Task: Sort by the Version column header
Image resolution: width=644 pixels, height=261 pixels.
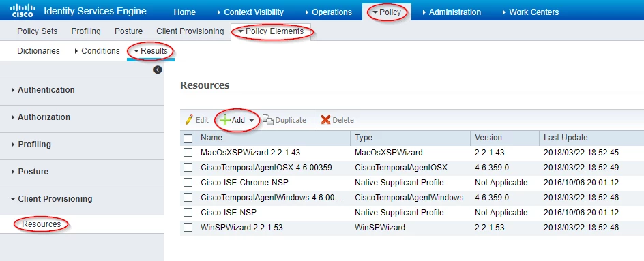Action: pos(488,138)
